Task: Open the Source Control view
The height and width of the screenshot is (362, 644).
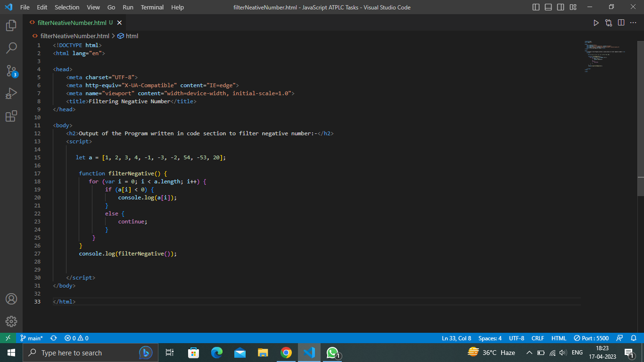Action: pyautogui.click(x=11, y=71)
